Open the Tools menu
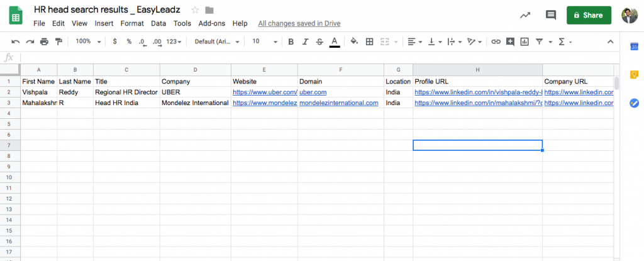This screenshot has height=261, width=644. (x=182, y=23)
